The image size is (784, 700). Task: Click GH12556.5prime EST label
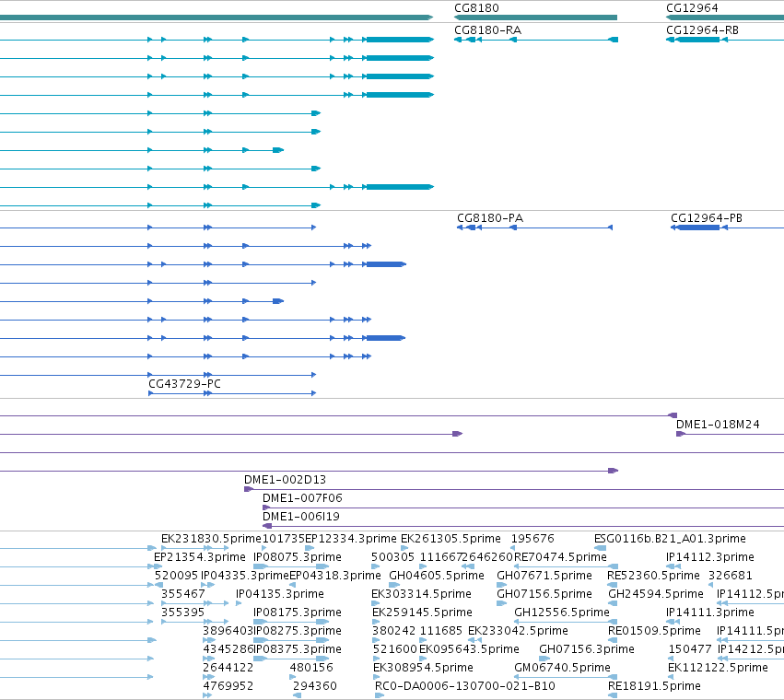click(561, 612)
